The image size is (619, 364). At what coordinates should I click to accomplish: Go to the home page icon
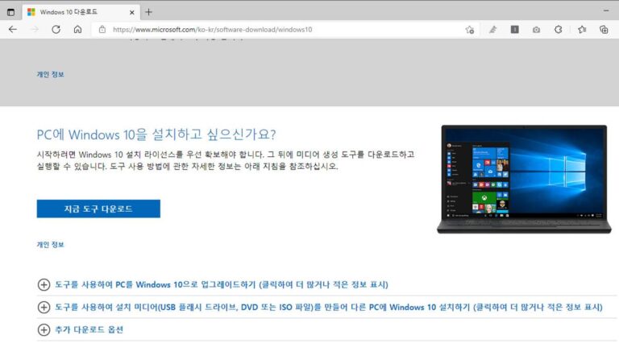click(77, 30)
